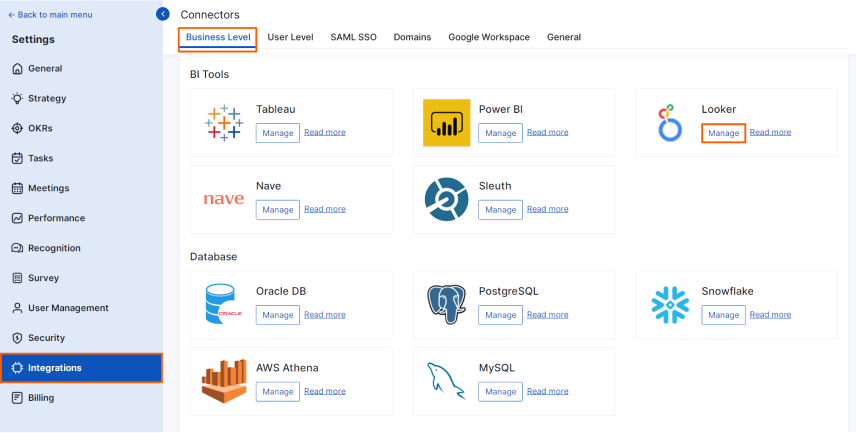Screen dimensions: 856x433
Task: Manage the Tableau connector
Action: pos(278,133)
